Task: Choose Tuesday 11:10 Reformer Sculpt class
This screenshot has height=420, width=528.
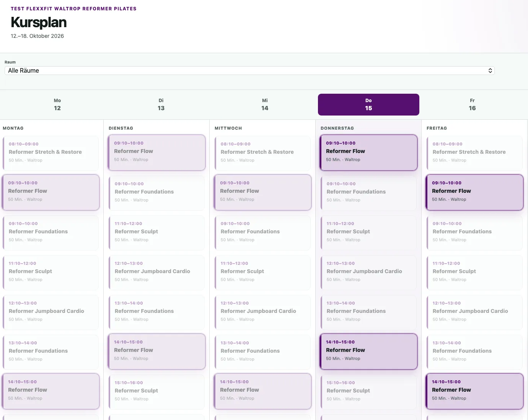Action: point(157,233)
